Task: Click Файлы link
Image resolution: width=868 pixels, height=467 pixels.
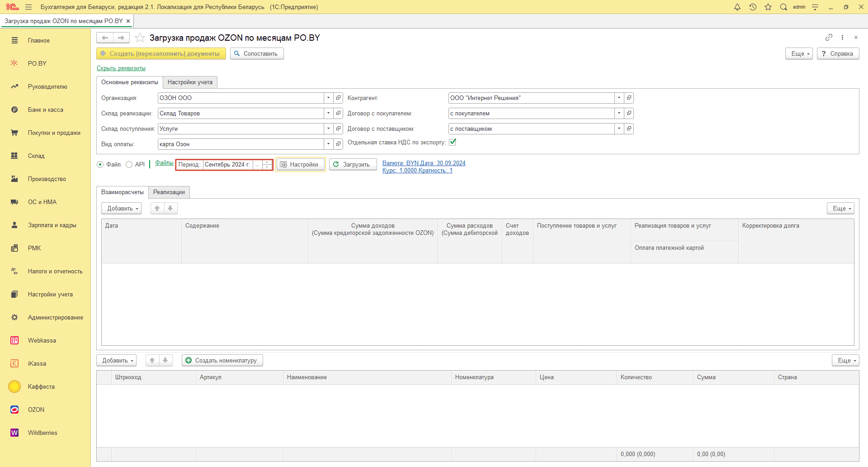Action: click(164, 162)
